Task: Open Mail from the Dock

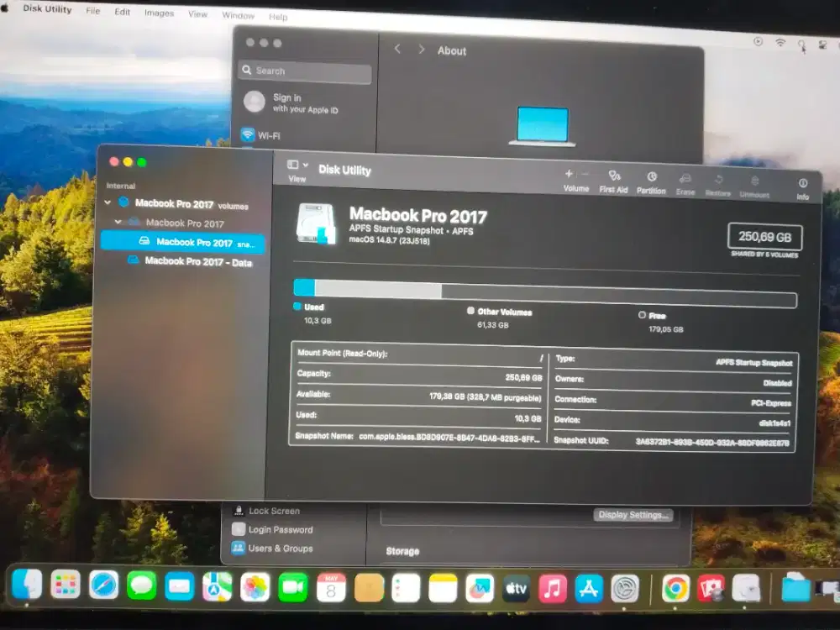Action: (x=180, y=586)
